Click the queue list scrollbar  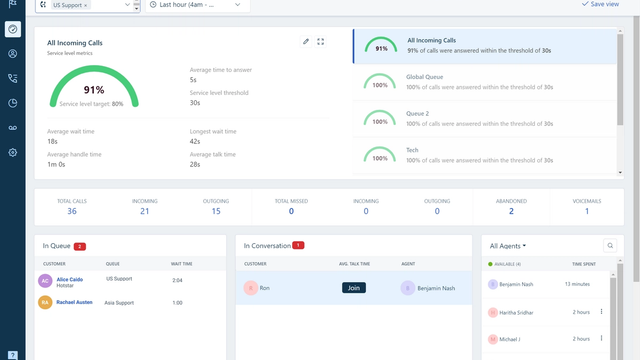coord(620,80)
